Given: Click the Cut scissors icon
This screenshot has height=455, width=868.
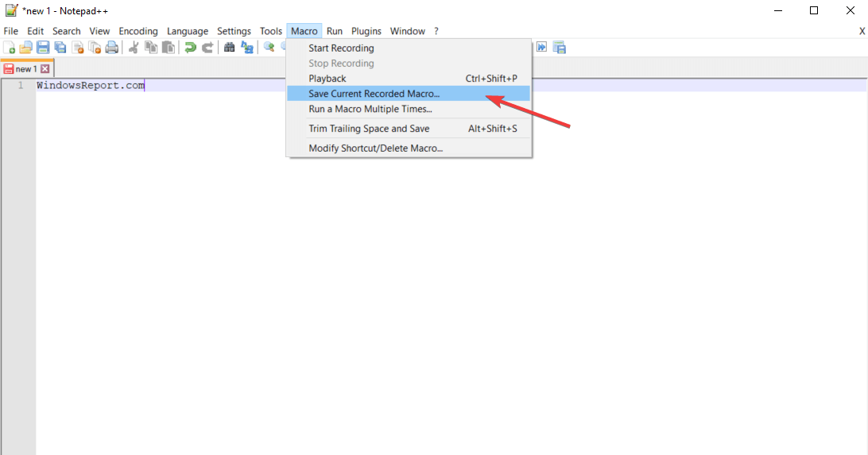Looking at the screenshot, I should [134, 48].
